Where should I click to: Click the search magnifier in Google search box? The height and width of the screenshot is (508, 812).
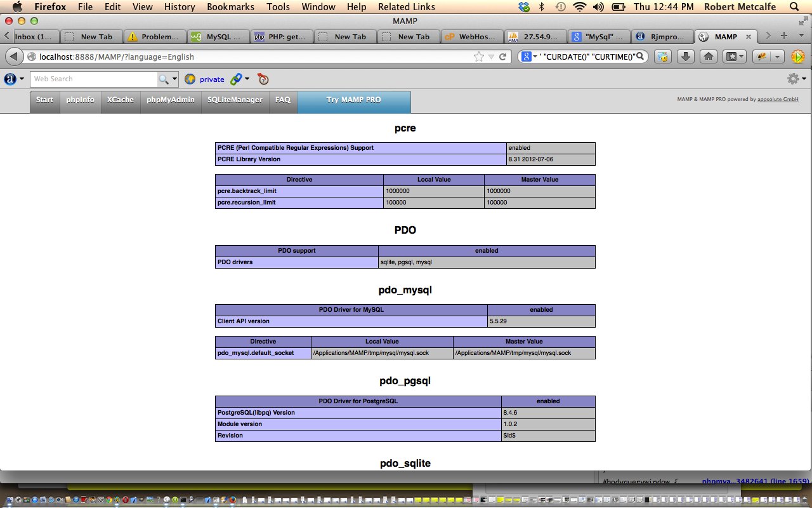coord(640,57)
